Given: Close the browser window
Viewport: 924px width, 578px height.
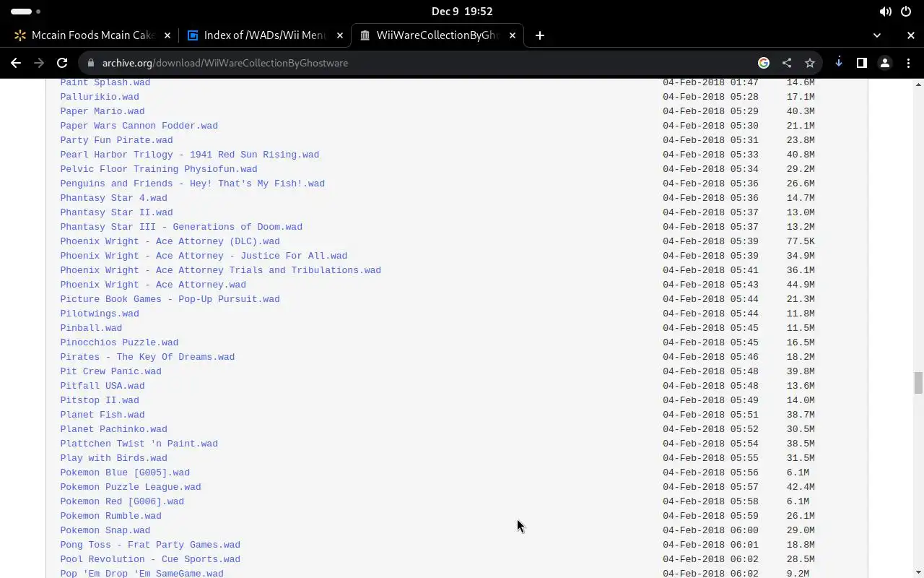Looking at the screenshot, I should 911,35.
